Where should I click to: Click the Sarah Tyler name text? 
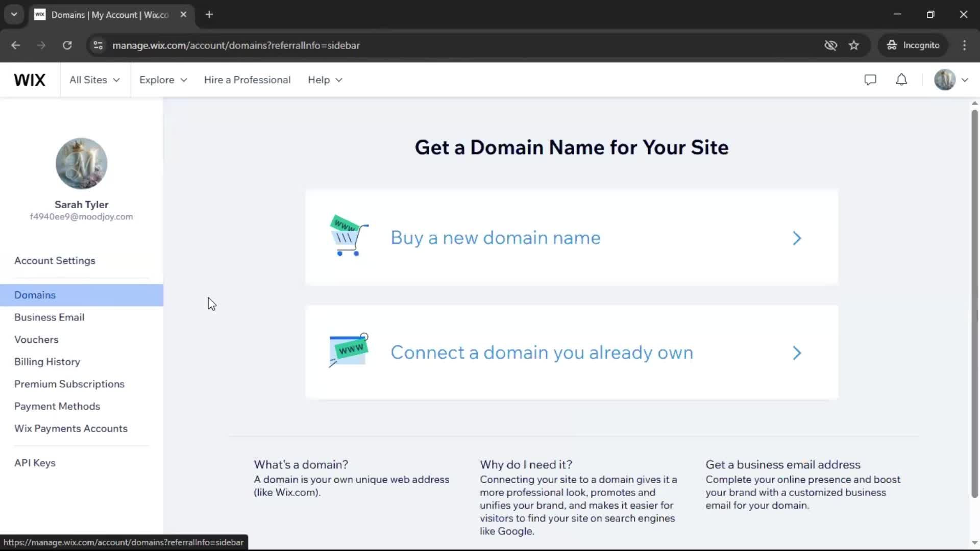pos(82,205)
